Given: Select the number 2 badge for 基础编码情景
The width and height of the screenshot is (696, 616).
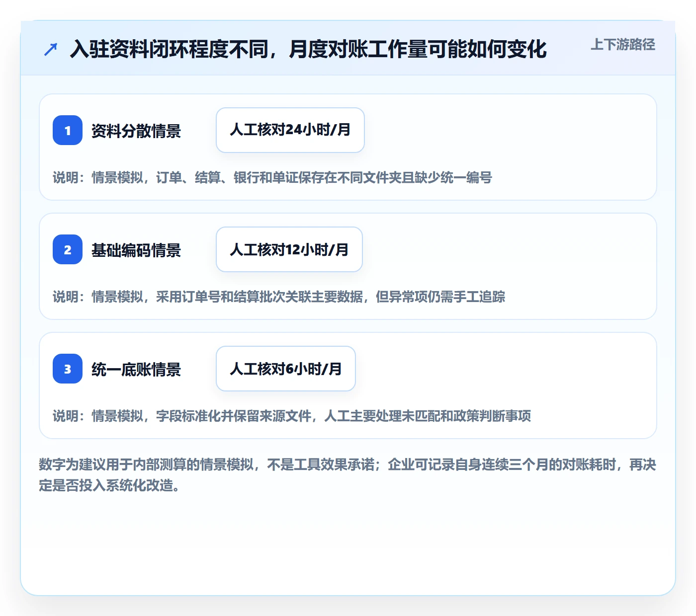Looking at the screenshot, I should [x=68, y=249].
